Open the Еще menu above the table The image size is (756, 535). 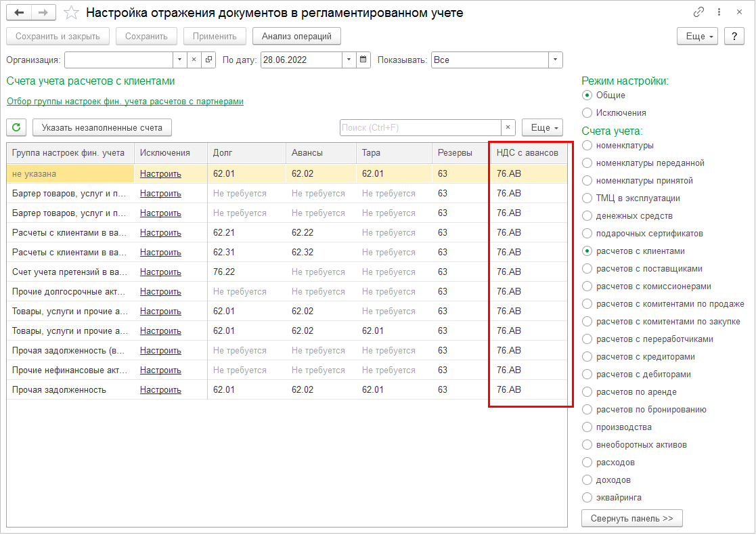point(542,127)
